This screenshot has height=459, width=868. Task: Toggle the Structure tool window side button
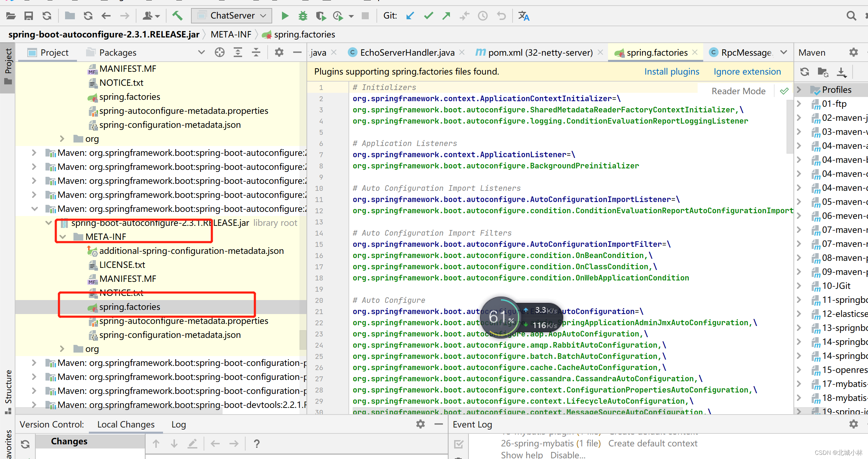click(8, 391)
